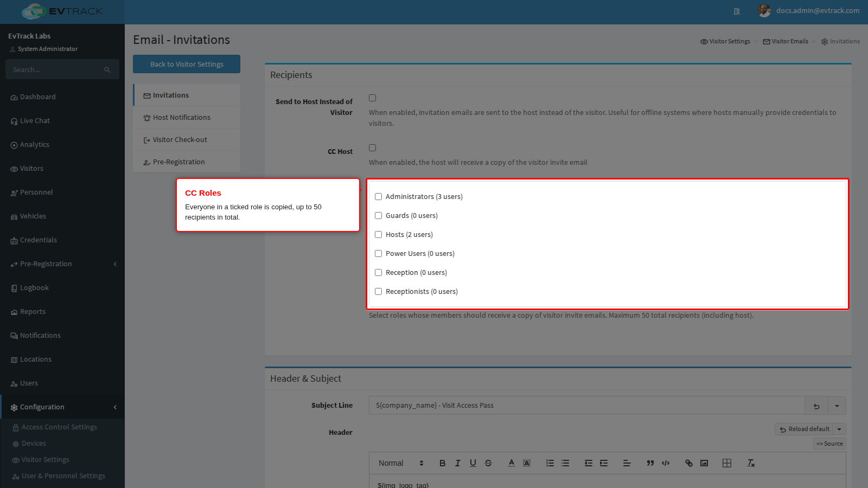
Task: Check the Power Users (0 users) role
Action: (379, 254)
